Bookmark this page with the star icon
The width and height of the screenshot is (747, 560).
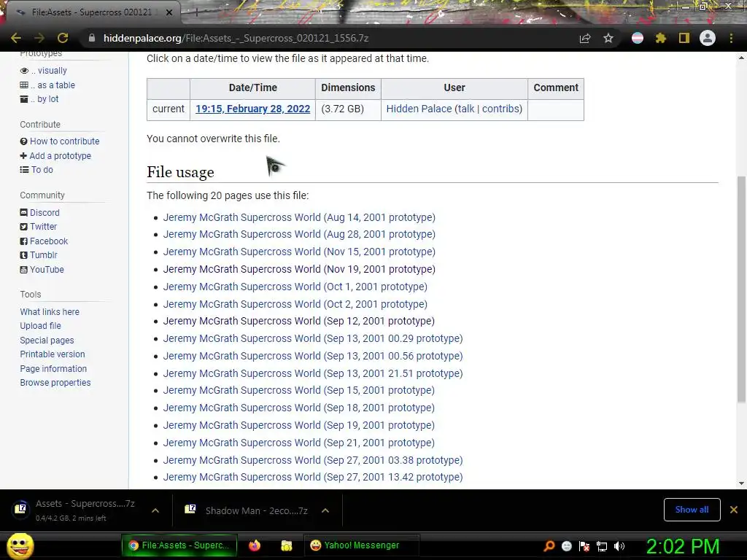pos(608,38)
